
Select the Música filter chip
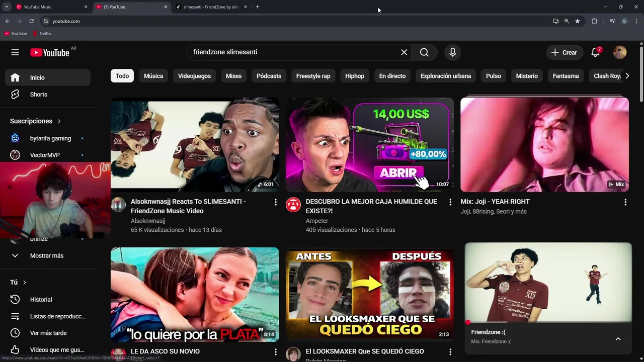point(153,76)
